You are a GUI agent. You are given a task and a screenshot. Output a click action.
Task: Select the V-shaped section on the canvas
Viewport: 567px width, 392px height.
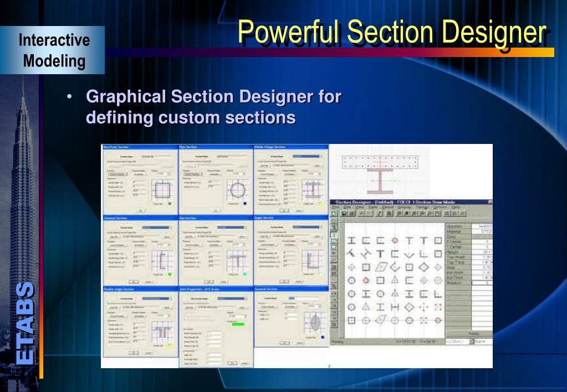point(409,255)
